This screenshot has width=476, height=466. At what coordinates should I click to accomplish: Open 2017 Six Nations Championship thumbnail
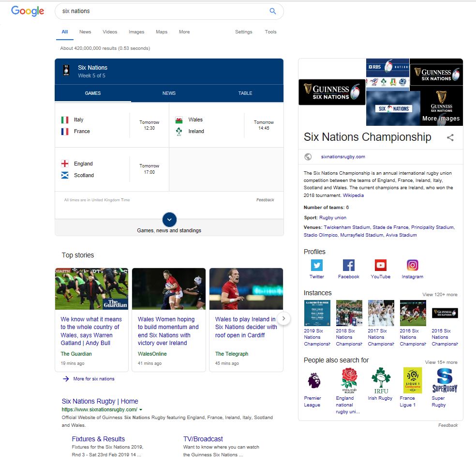tap(381, 313)
